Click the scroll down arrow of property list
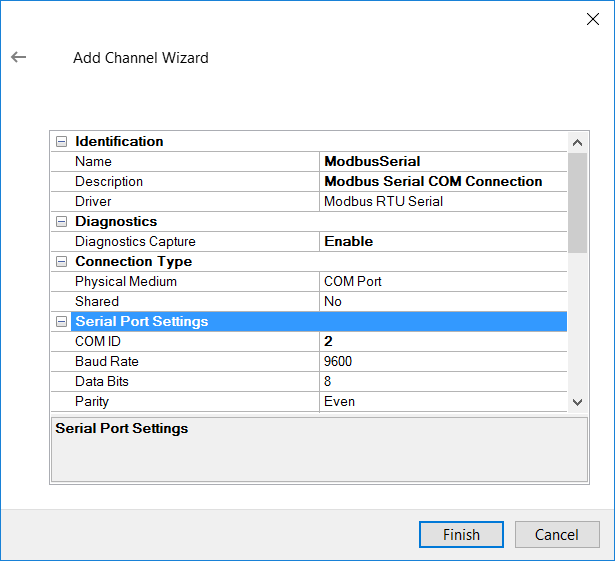Viewport: 615px width, 561px height. (577, 401)
